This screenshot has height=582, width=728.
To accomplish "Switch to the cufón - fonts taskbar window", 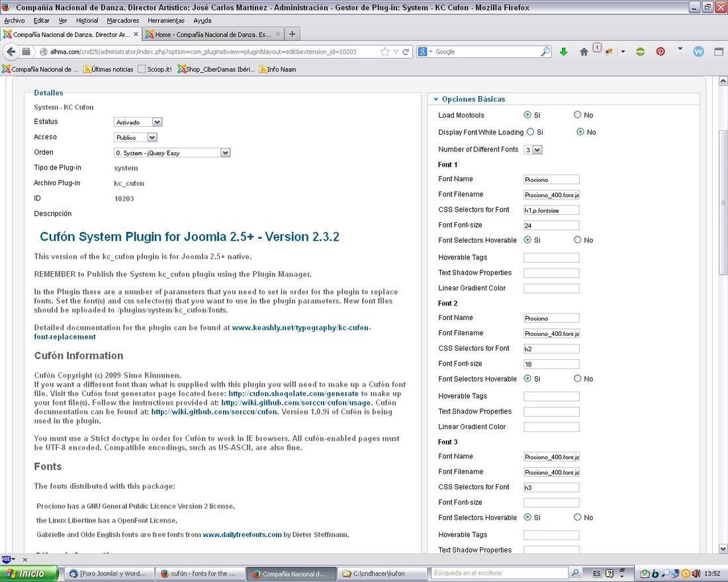I will click(199, 573).
